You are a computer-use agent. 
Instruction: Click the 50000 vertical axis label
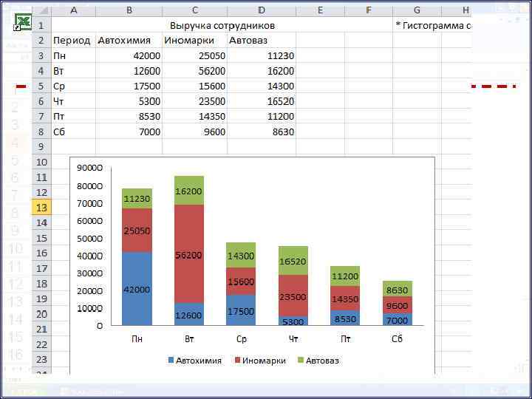[90, 239]
